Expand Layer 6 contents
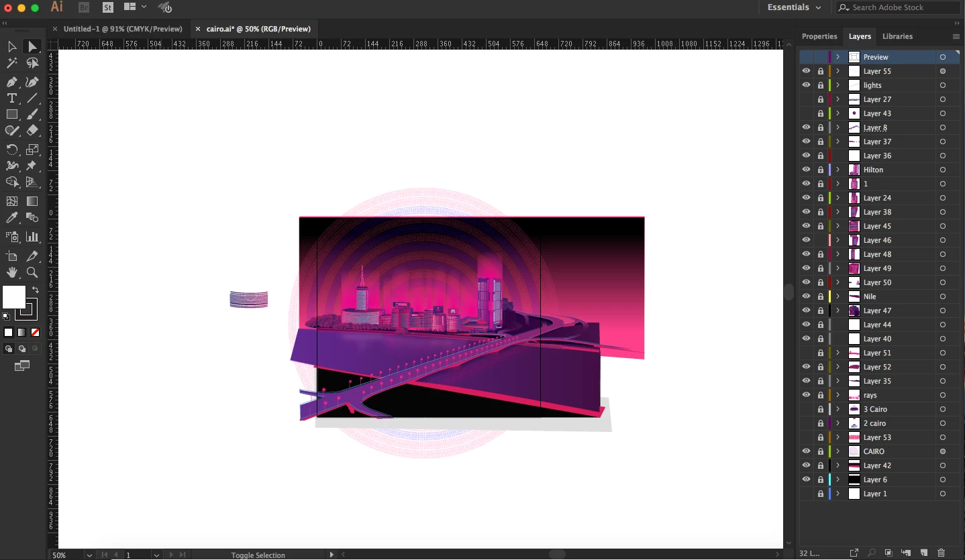This screenshot has height=560, width=965. (837, 480)
